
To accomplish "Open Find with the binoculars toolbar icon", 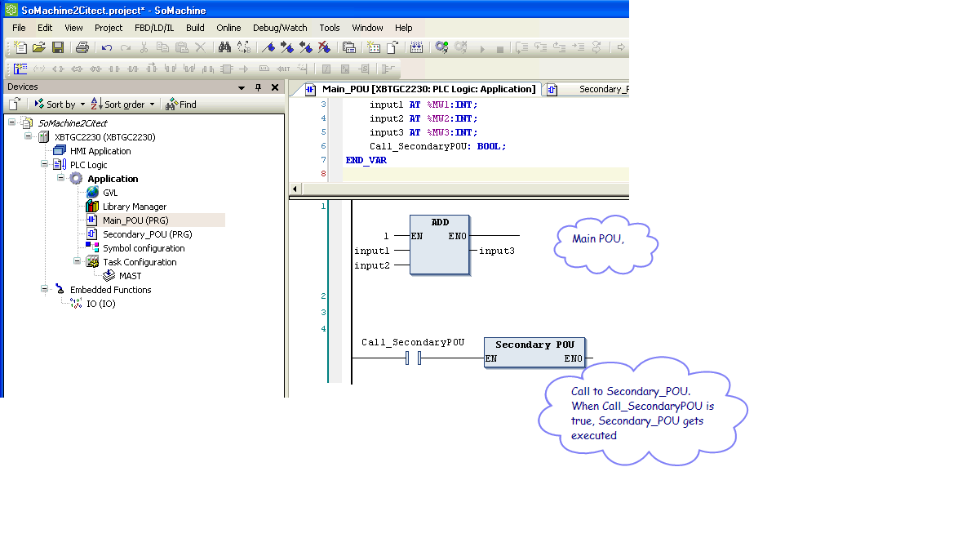I will [224, 47].
